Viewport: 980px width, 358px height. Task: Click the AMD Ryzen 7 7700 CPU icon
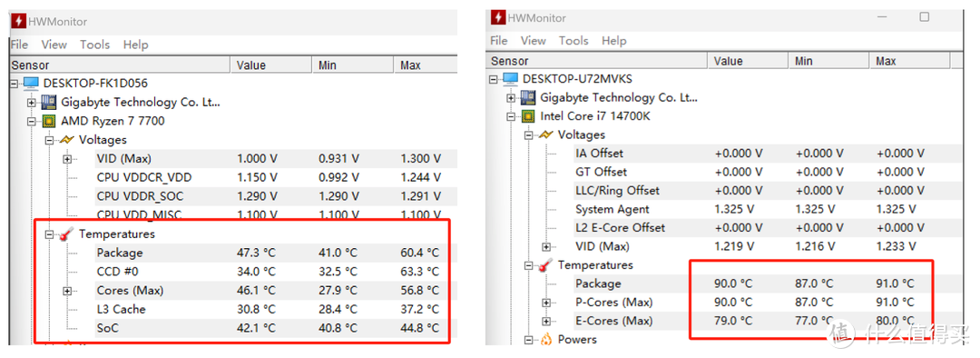point(49,121)
